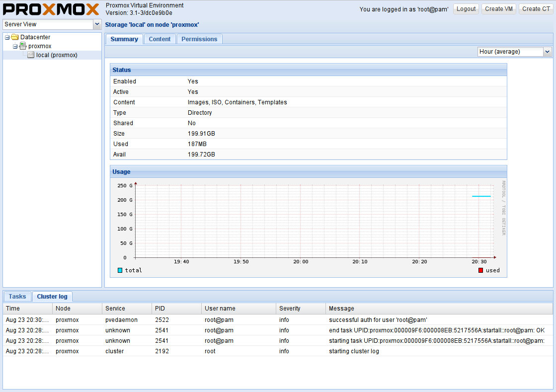The width and height of the screenshot is (556, 392).
Task: Click PID 2192 in cluster log
Action: click(162, 351)
